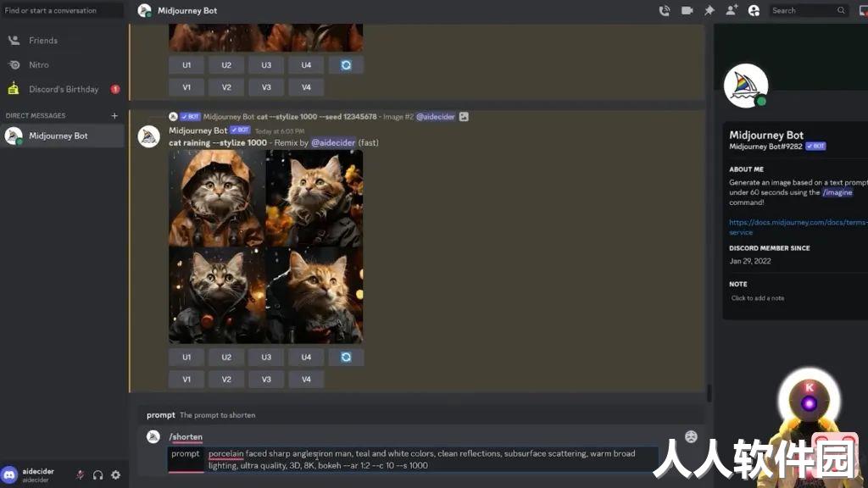Open the emoji picker in message box
Image resolution: width=868 pixels, height=488 pixels.
coord(691,436)
